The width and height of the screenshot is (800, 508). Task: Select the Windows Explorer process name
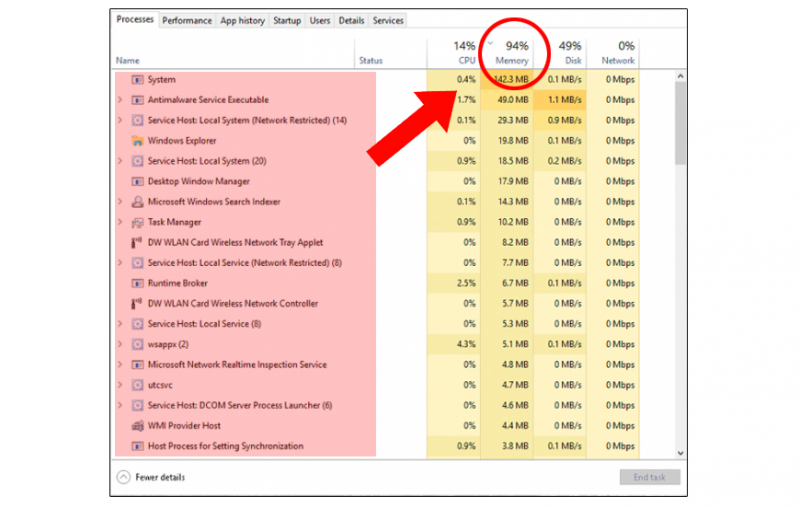click(182, 141)
